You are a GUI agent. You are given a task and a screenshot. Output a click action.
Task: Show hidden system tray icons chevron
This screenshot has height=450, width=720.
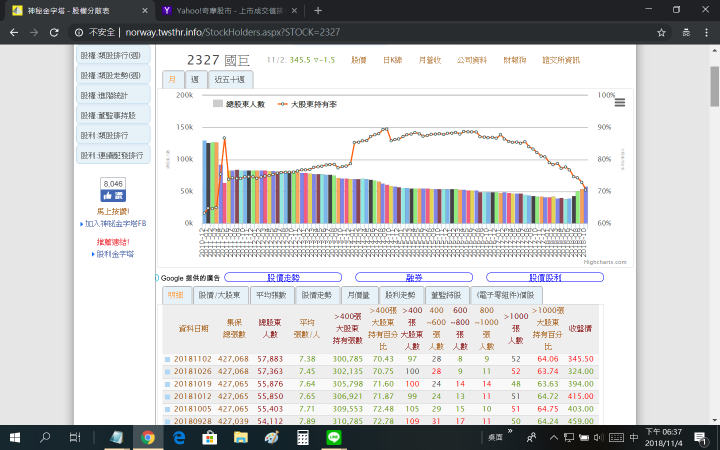click(554, 438)
